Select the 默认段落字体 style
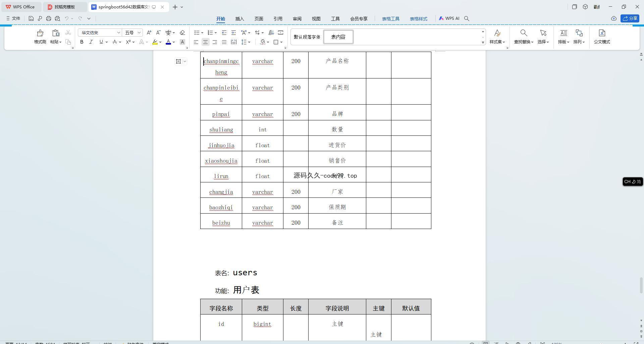644x344 pixels. click(307, 37)
